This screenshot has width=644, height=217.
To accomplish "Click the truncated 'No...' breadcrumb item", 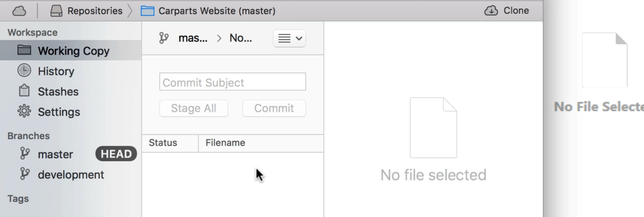I will pyautogui.click(x=240, y=39).
